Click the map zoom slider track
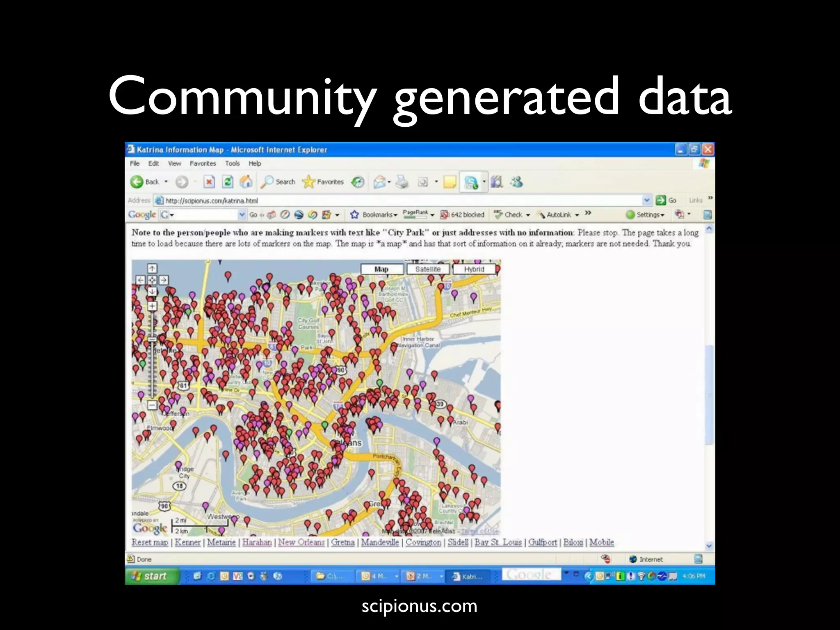 pyautogui.click(x=152, y=355)
